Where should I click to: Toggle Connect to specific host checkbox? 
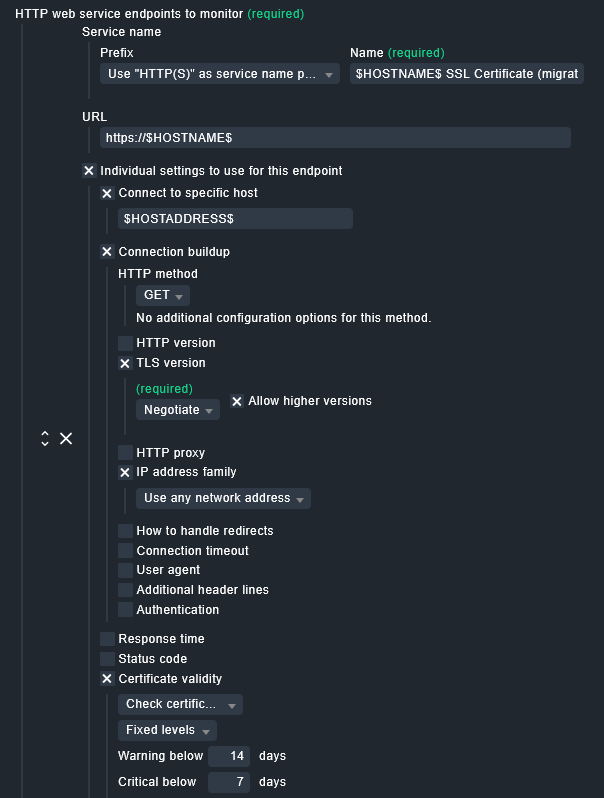coord(107,193)
